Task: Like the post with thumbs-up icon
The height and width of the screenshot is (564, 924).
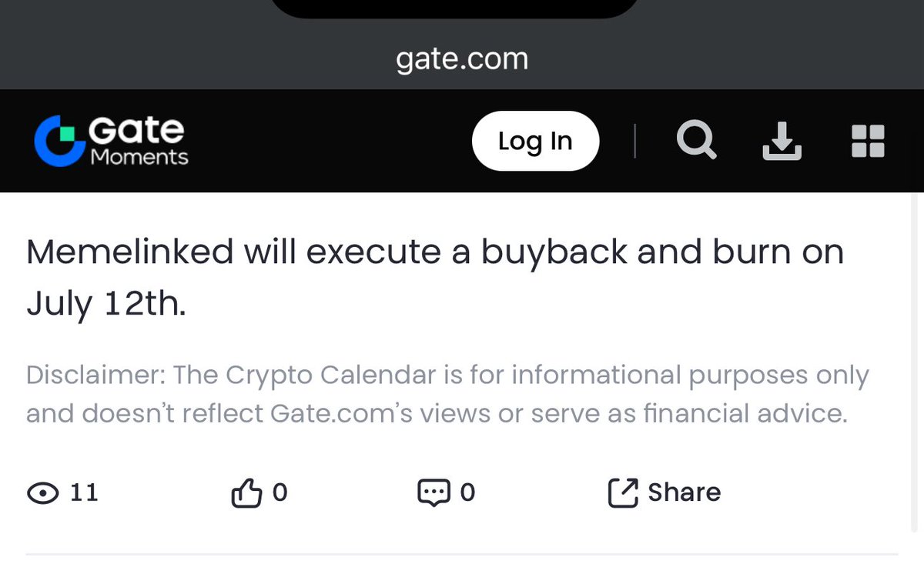Action: point(247,492)
